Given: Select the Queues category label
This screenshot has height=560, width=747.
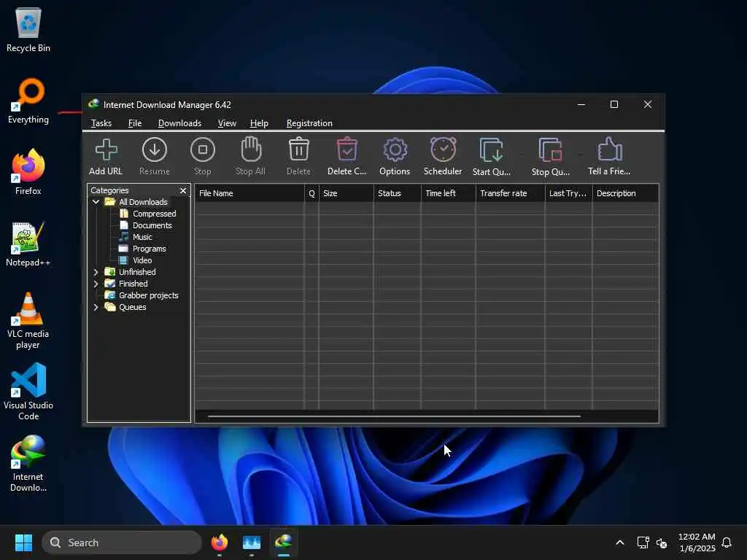Looking at the screenshot, I should [133, 307].
